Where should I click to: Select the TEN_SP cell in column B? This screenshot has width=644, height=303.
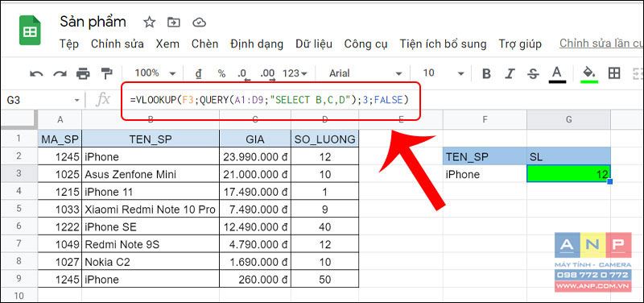click(x=151, y=139)
